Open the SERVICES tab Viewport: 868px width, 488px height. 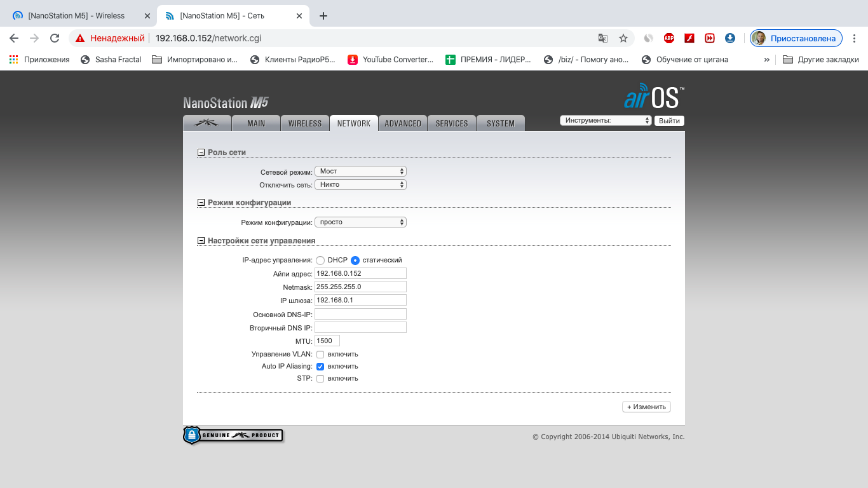point(452,123)
